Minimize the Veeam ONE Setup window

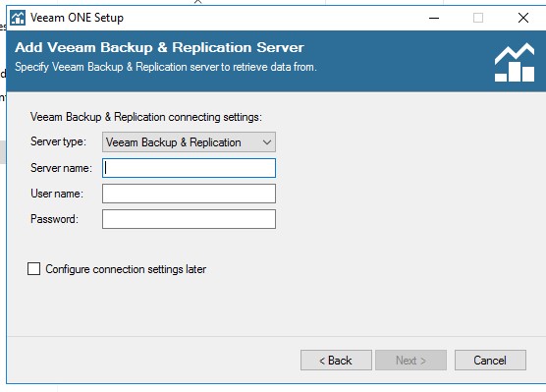coord(434,18)
